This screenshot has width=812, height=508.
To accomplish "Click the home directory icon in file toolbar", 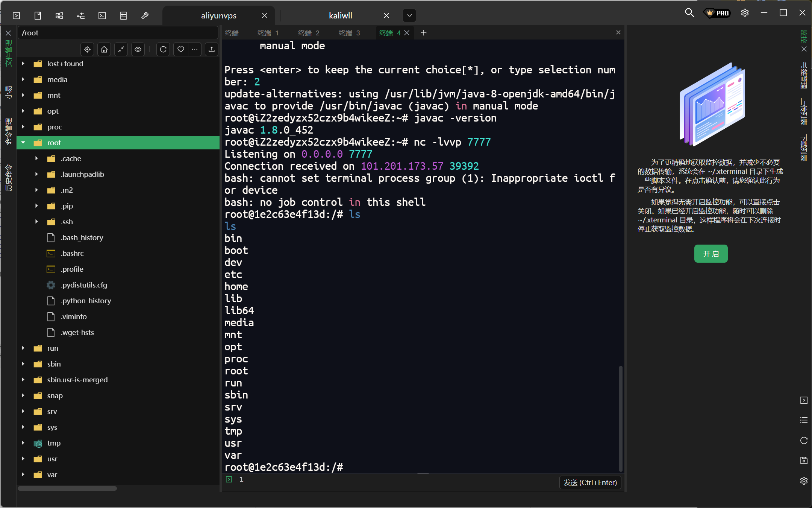I will coord(104,49).
